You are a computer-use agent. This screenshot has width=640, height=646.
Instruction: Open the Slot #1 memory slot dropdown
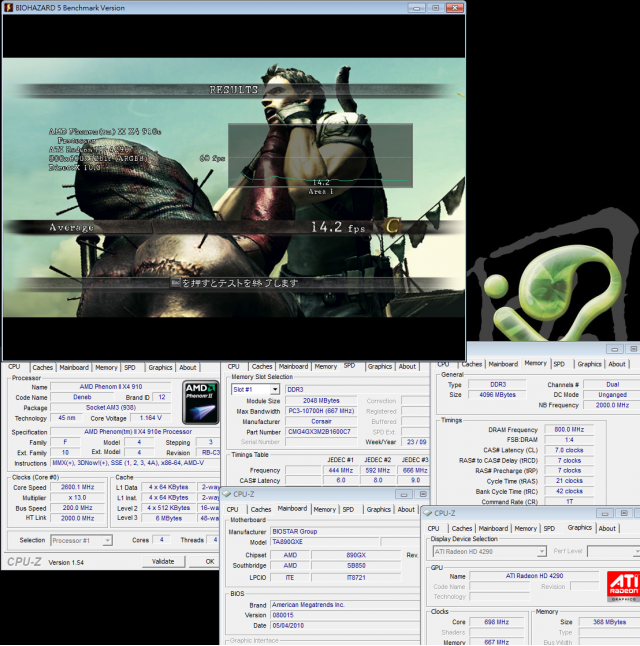pos(275,389)
